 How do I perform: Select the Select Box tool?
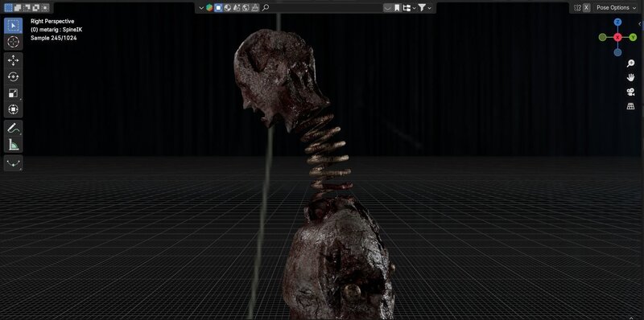(x=13, y=26)
